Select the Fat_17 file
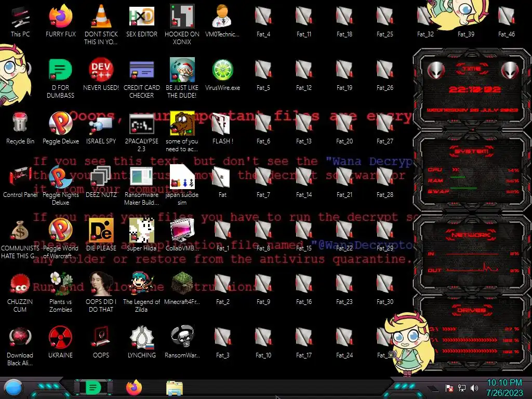This screenshot has width=532, height=399. [303, 342]
